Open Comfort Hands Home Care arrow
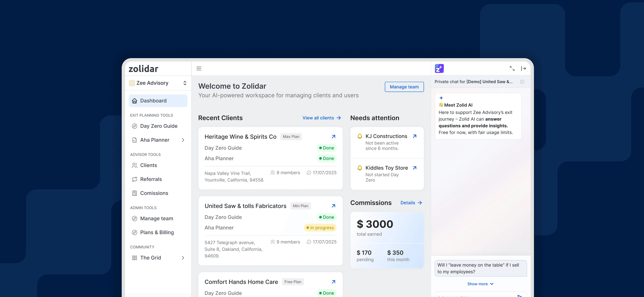This screenshot has width=644, height=297. pos(333,282)
